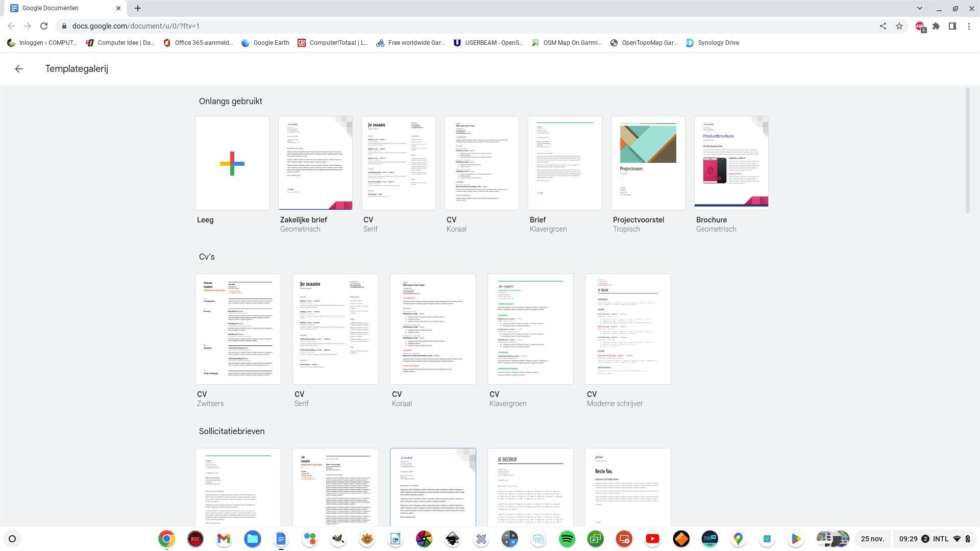
Task: Open the Spotify app
Action: [567, 539]
